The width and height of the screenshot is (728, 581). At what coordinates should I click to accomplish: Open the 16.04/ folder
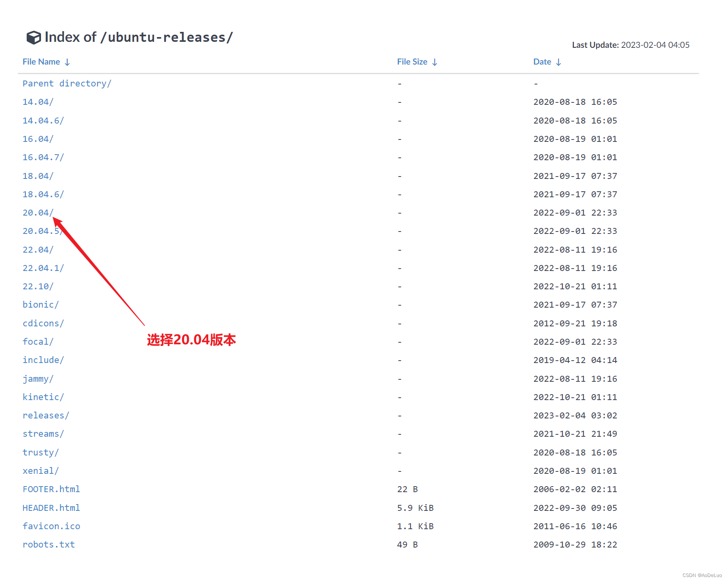(x=38, y=139)
